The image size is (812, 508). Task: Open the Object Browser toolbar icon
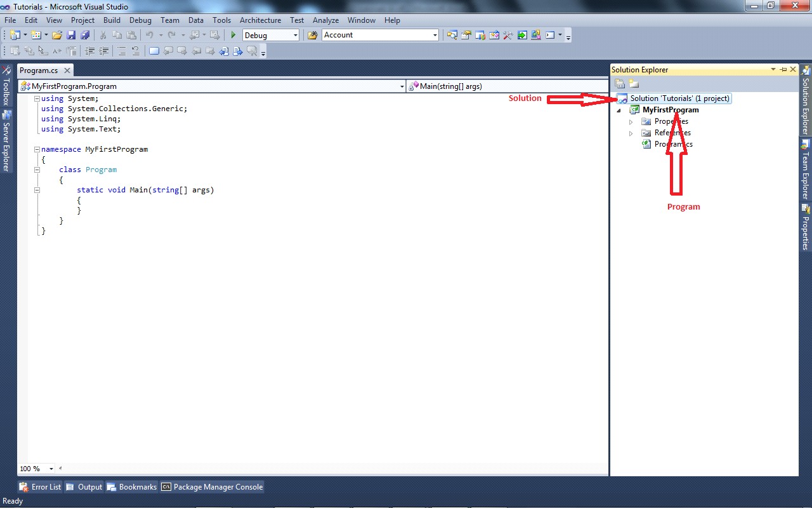494,35
